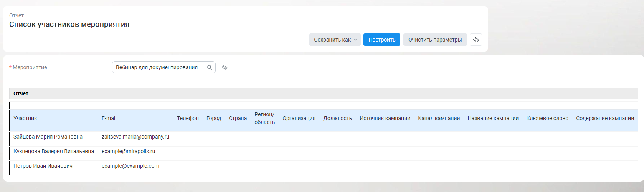The image size is (644, 192).
Task: Select the Источник кампании column header
Action: tap(385, 118)
